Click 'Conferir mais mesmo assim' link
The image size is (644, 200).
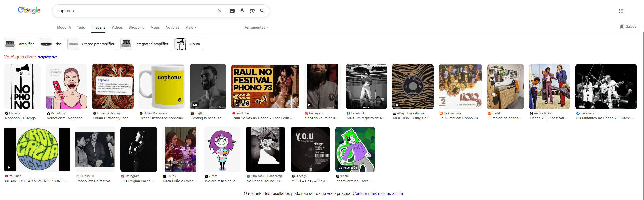tap(377, 193)
